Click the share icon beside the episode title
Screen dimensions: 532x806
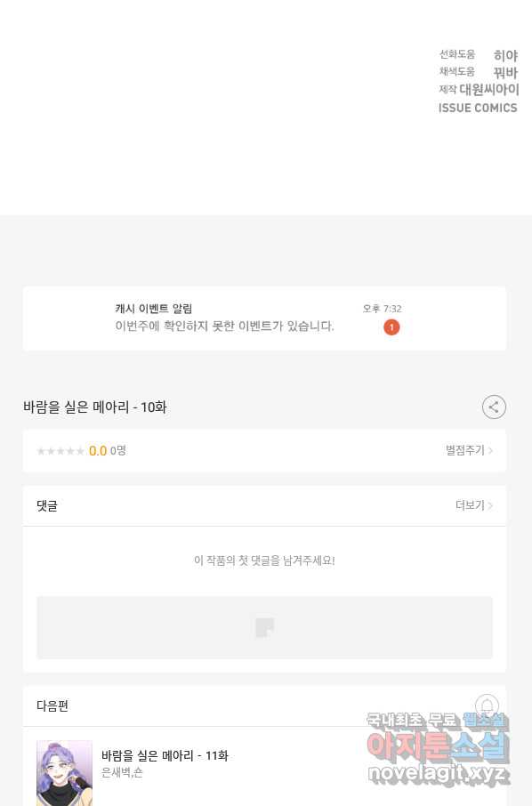coord(494,407)
